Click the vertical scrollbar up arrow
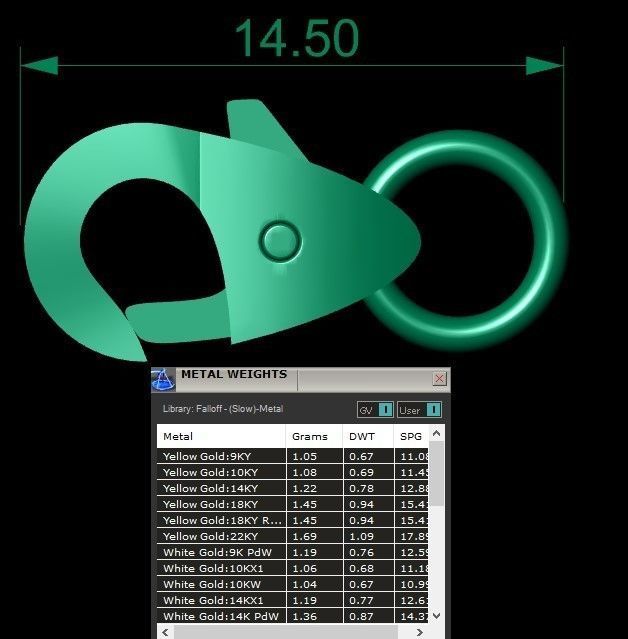This screenshot has width=628, height=639. [436, 433]
